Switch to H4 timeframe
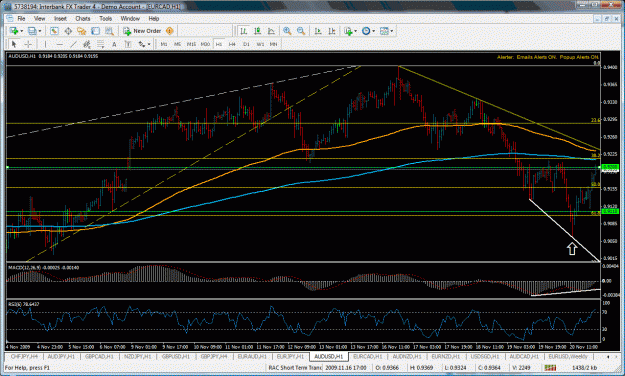This screenshot has width=625, height=376. coord(232,44)
